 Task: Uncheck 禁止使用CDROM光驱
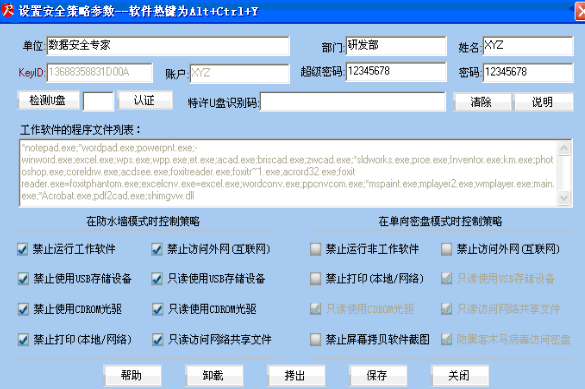click(x=23, y=309)
